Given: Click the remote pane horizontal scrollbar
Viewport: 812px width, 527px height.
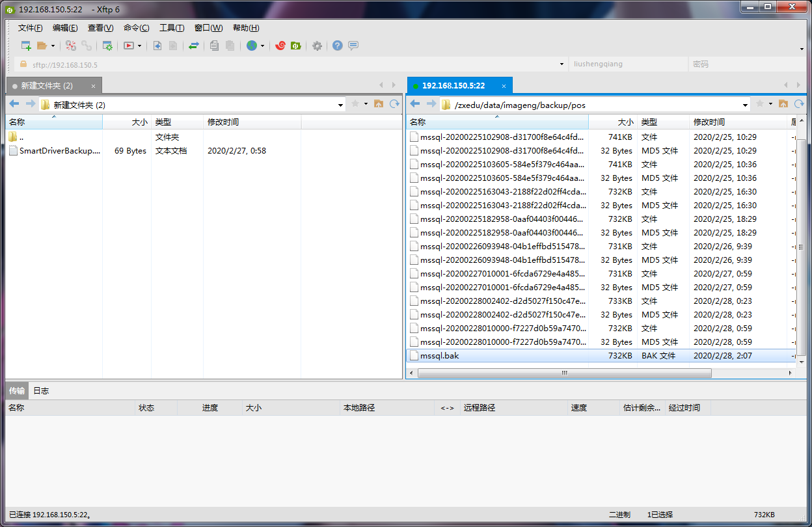Looking at the screenshot, I should [x=564, y=373].
